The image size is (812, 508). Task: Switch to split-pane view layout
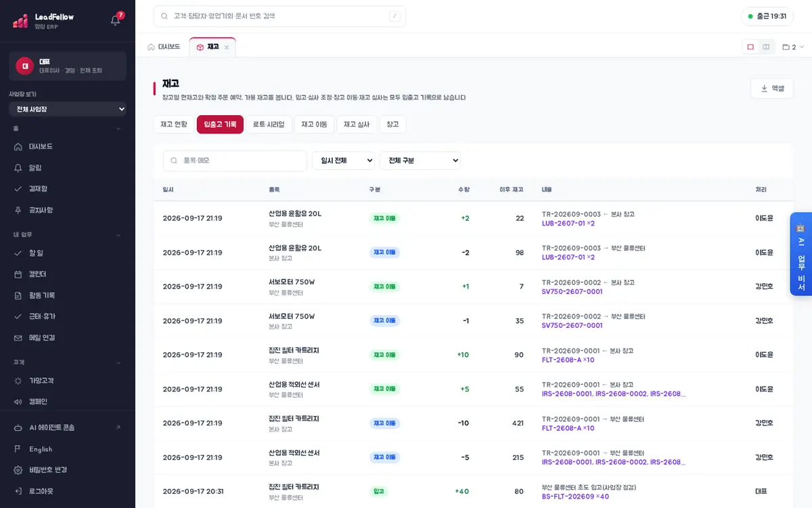(766, 47)
